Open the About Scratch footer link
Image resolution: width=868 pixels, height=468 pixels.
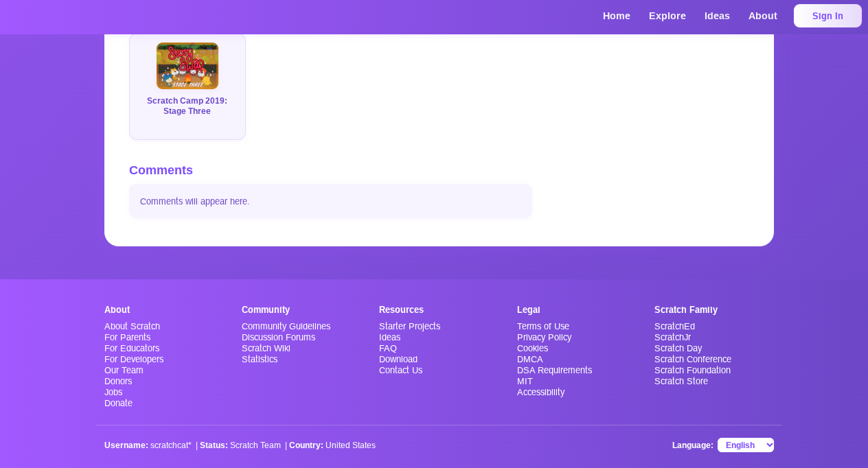tap(132, 327)
